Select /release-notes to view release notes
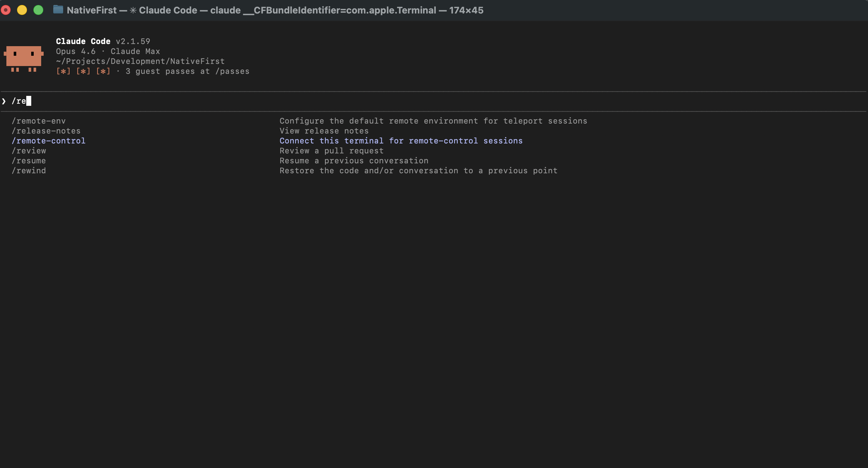868x468 pixels. 46,131
